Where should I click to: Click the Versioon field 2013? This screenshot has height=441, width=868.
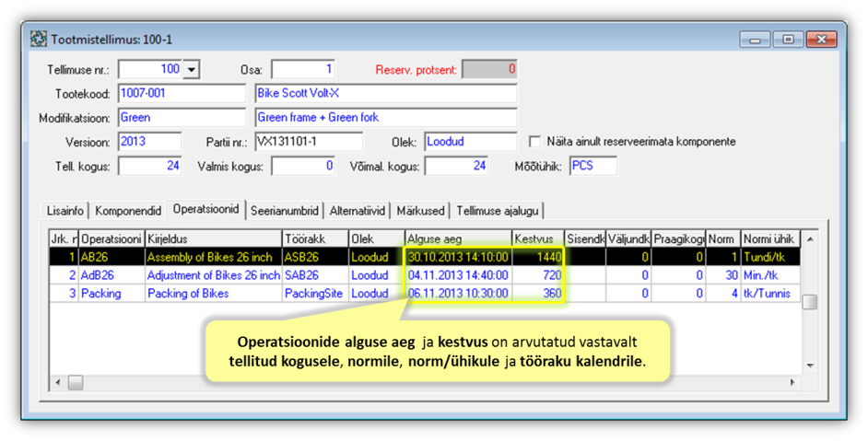click(x=149, y=142)
